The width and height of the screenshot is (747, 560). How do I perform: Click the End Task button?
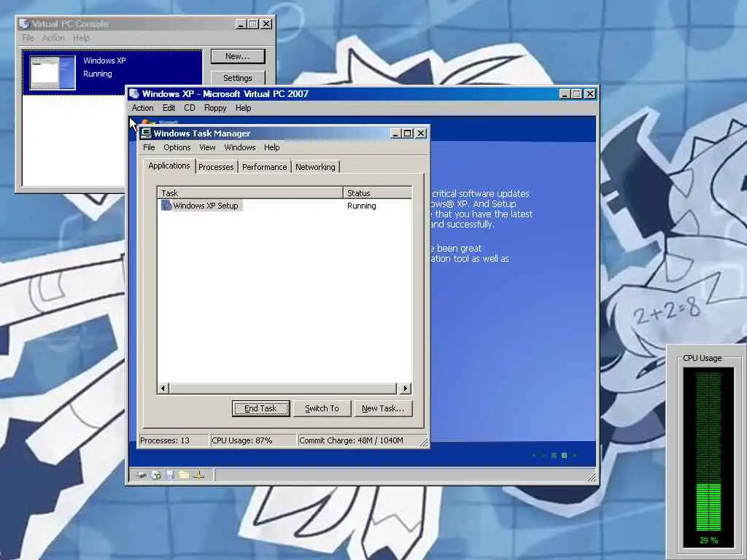point(260,408)
